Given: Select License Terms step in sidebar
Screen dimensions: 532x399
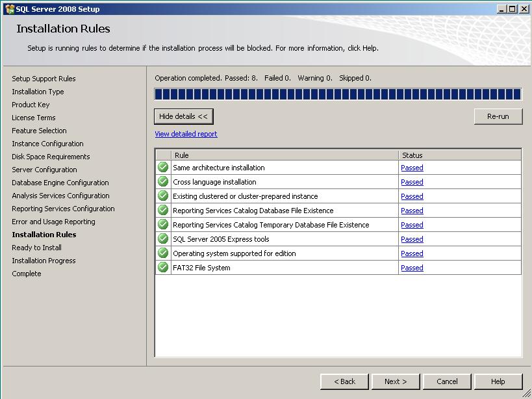Looking at the screenshot, I should tap(34, 118).
